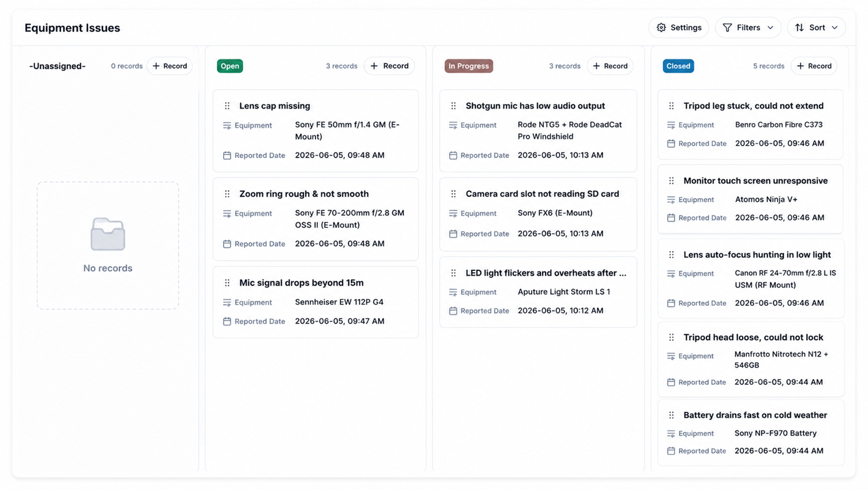Click the up-down arrows Sort icon
Screen dimensions: 868x489
(x=799, y=27)
